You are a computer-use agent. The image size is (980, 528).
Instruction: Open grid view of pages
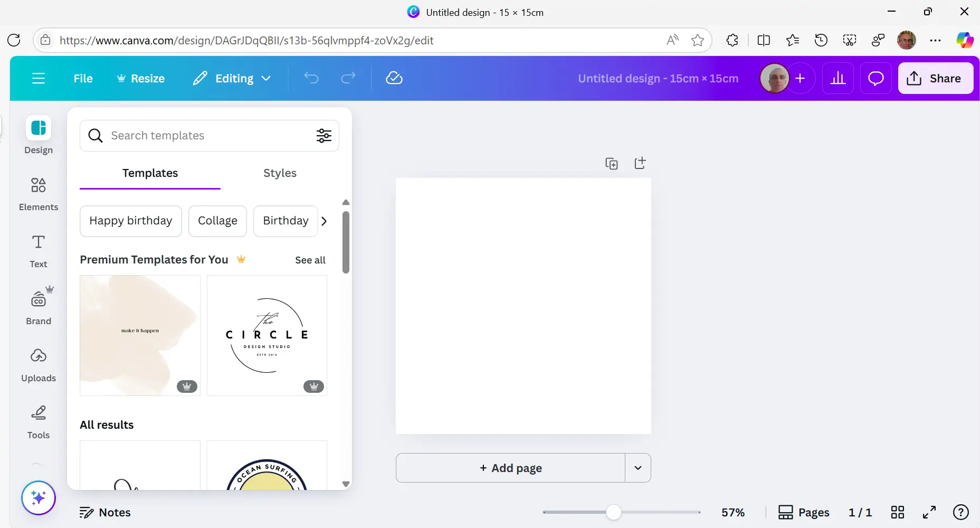(x=898, y=512)
